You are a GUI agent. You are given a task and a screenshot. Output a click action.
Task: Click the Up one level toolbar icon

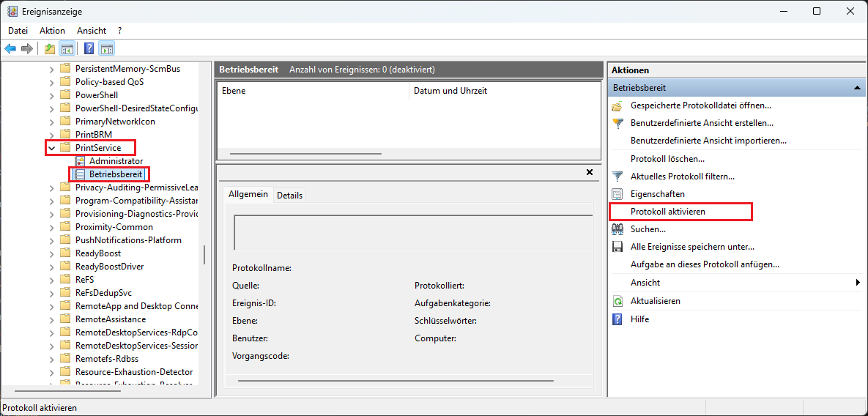tap(50, 48)
